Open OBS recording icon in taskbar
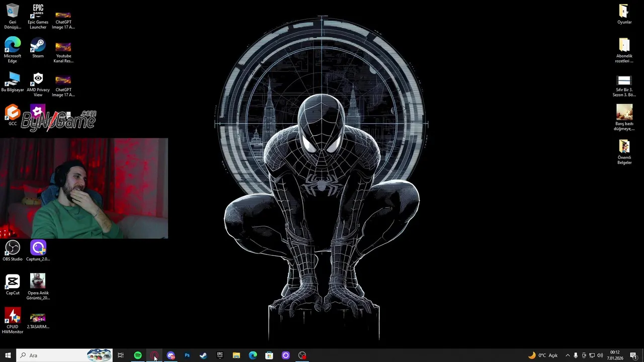The image size is (644, 362). pyautogui.click(x=302, y=355)
